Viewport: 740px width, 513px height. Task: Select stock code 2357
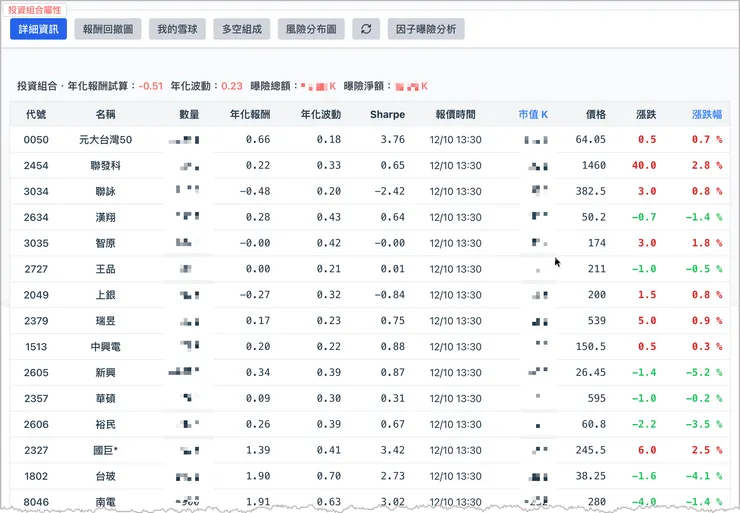click(36, 399)
